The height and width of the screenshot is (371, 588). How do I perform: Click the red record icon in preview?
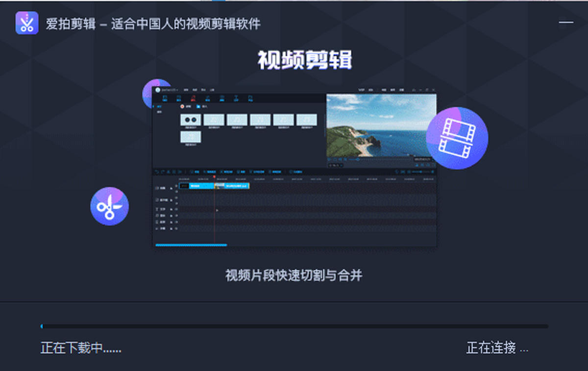click(x=182, y=106)
